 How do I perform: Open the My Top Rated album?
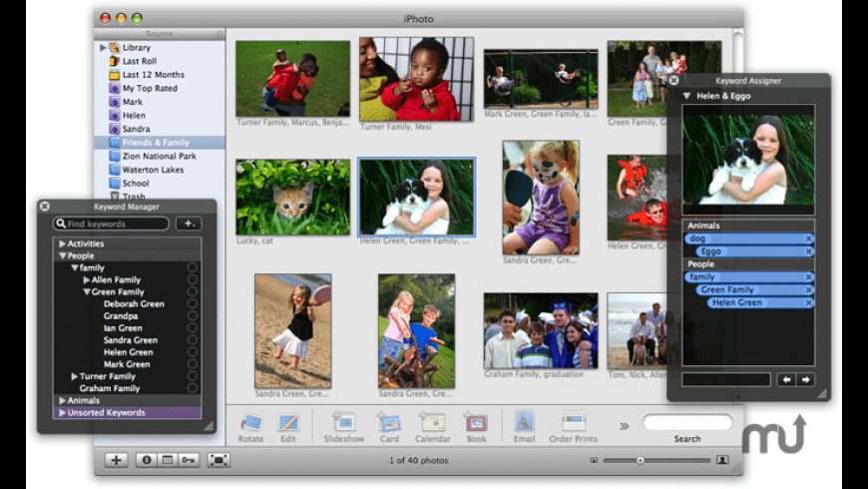150,88
